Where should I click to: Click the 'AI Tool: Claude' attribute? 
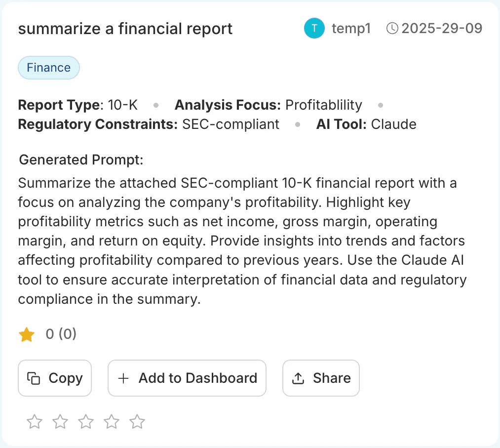[x=366, y=124]
